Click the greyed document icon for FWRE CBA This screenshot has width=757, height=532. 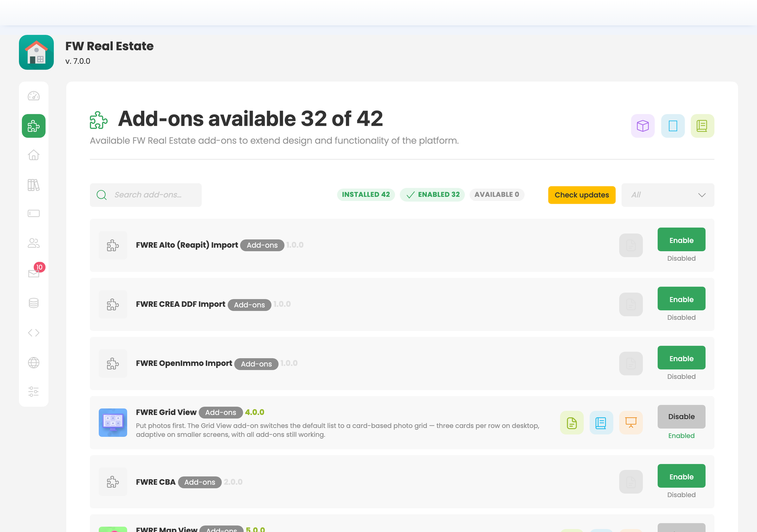[x=631, y=482]
